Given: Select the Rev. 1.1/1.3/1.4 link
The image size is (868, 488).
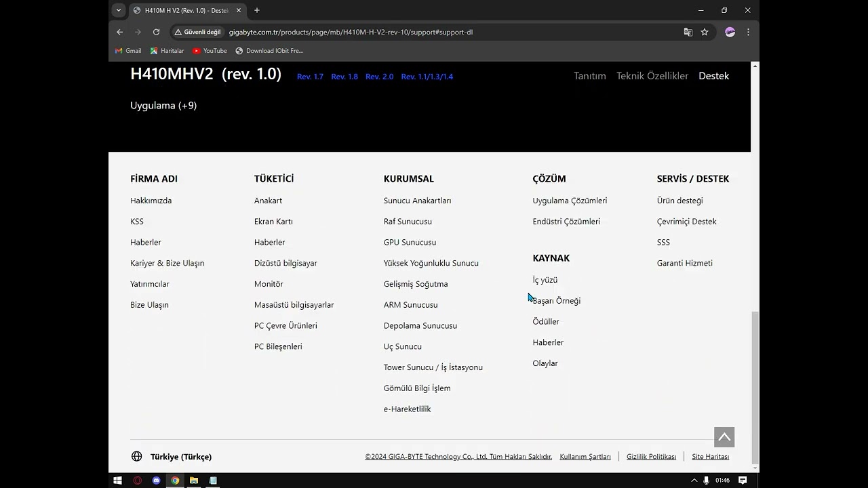Looking at the screenshot, I should [x=427, y=77].
